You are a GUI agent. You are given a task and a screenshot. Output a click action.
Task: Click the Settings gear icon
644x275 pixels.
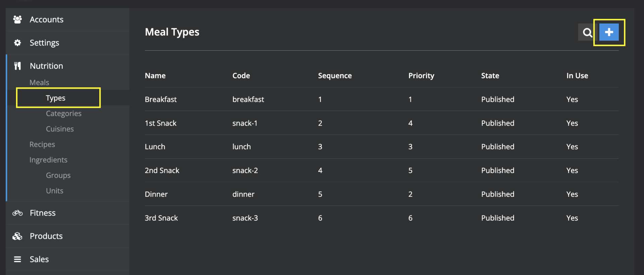click(x=17, y=43)
